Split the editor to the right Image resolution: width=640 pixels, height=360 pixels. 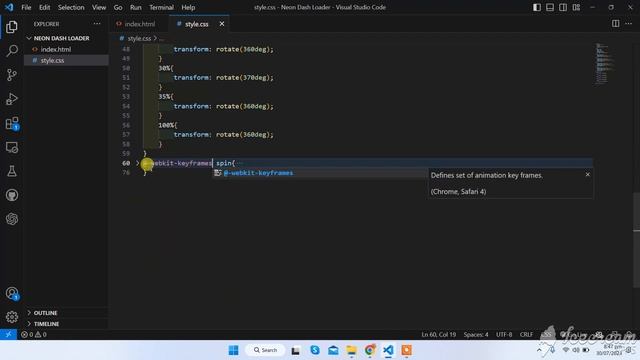point(615,24)
